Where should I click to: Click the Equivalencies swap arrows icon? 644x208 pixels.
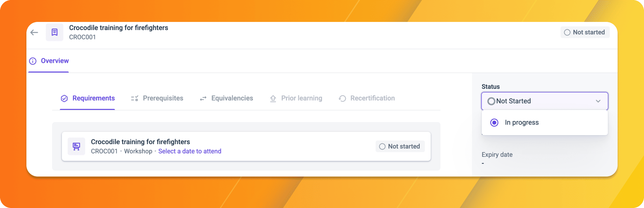coord(203,98)
